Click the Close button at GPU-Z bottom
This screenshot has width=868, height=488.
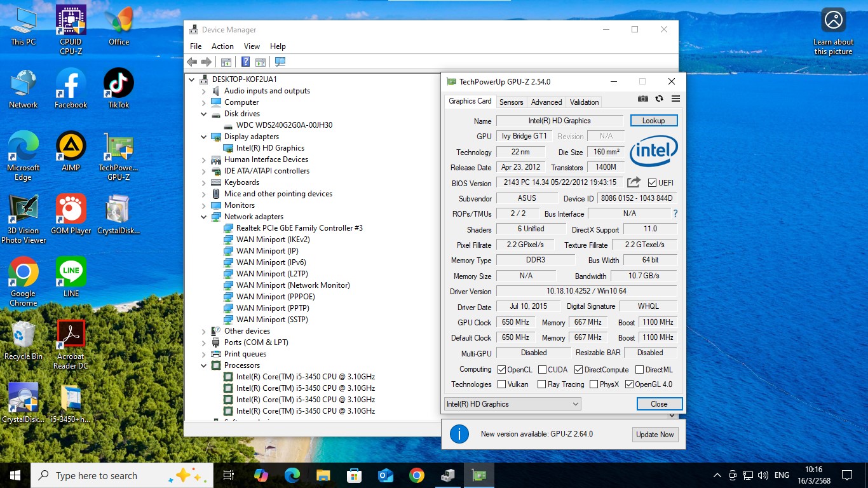click(660, 404)
